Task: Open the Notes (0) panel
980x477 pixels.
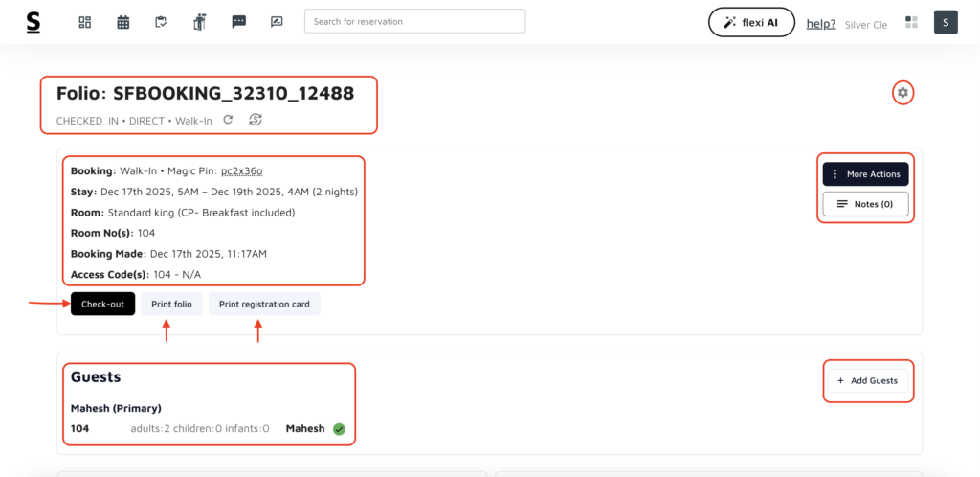Action: click(x=865, y=204)
